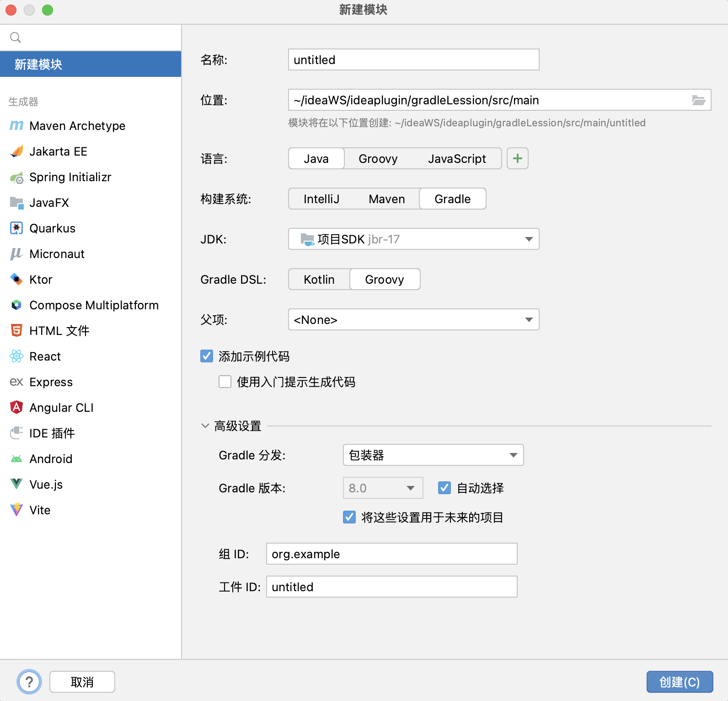Select Angular CLI generator
Viewport: 728px width, 701px height.
91,407
